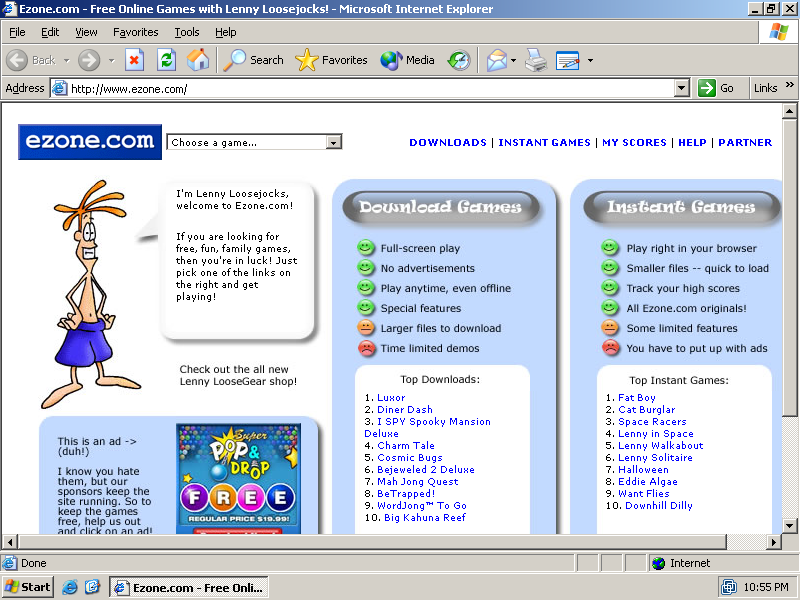The width and height of the screenshot is (800, 600).
Task: Open the HELP page link
Action: [x=692, y=142]
